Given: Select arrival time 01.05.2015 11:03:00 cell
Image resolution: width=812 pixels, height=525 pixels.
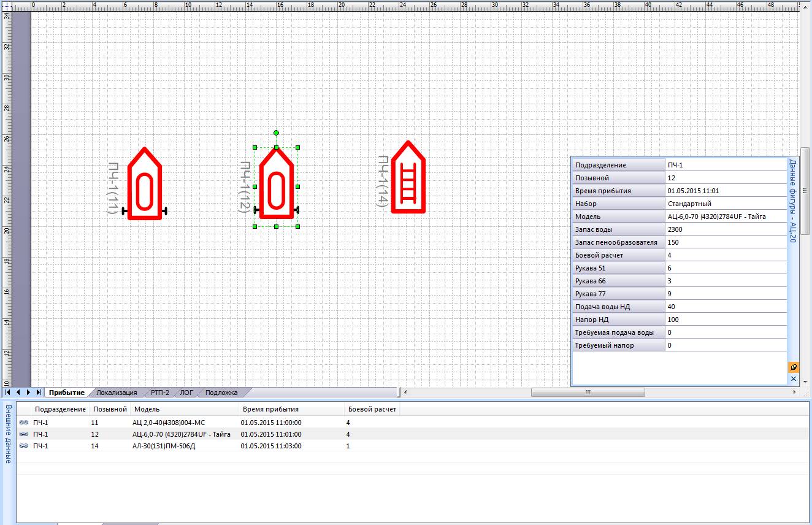Looking at the screenshot, I should click(x=271, y=446).
